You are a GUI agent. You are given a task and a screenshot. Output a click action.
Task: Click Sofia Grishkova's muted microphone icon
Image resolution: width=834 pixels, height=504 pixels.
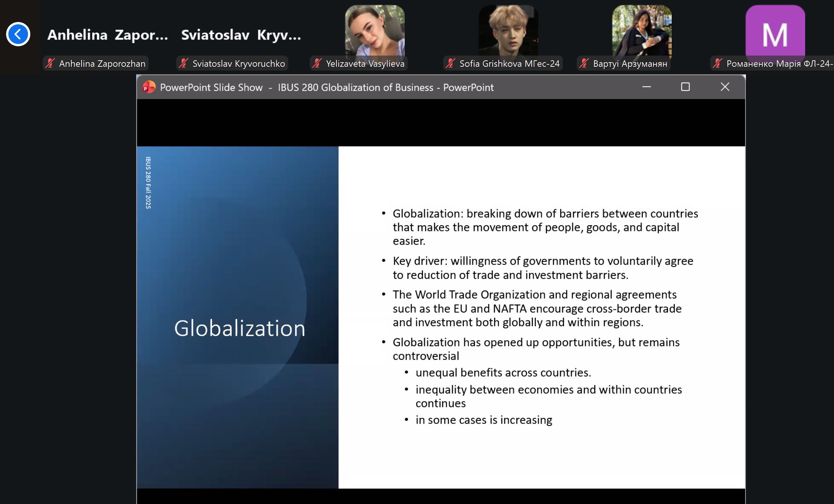tap(451, 63)
